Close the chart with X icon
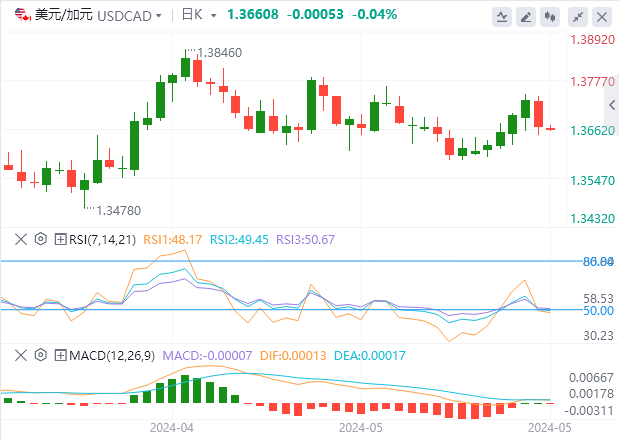 602,17
